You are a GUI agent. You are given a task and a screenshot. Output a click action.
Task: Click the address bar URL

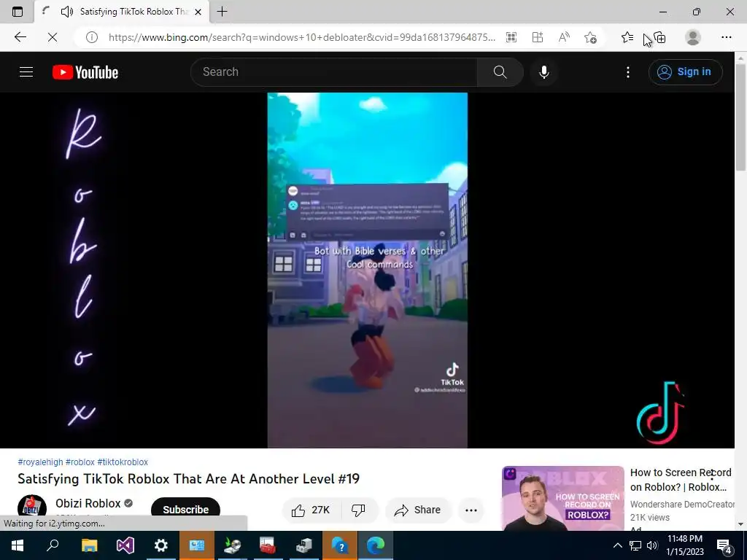pyautogui.click(x=301, y=37)
